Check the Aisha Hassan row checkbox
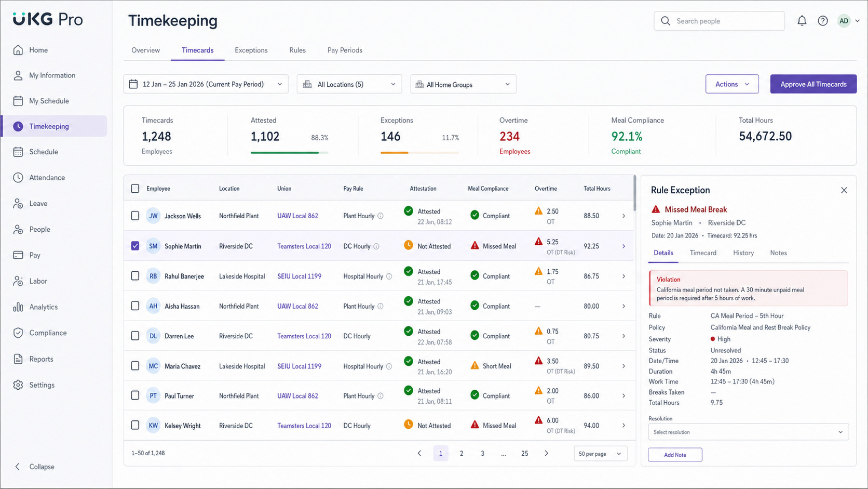 135,306
